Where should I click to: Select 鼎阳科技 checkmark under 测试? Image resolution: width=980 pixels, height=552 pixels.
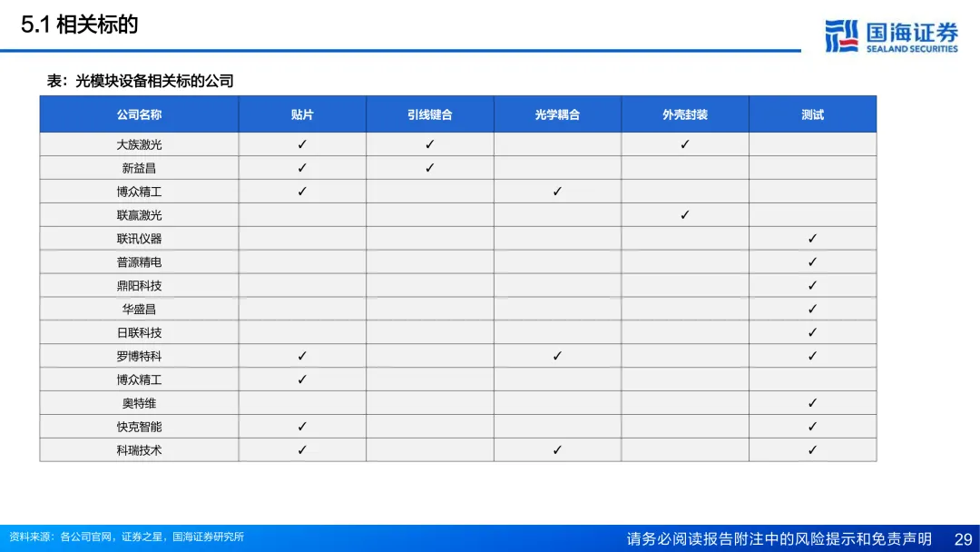812,286
